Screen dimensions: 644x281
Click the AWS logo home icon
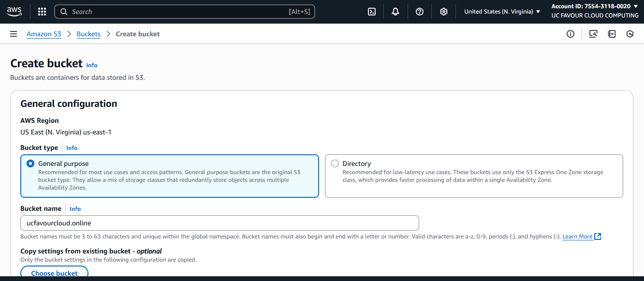coord(15,12)
